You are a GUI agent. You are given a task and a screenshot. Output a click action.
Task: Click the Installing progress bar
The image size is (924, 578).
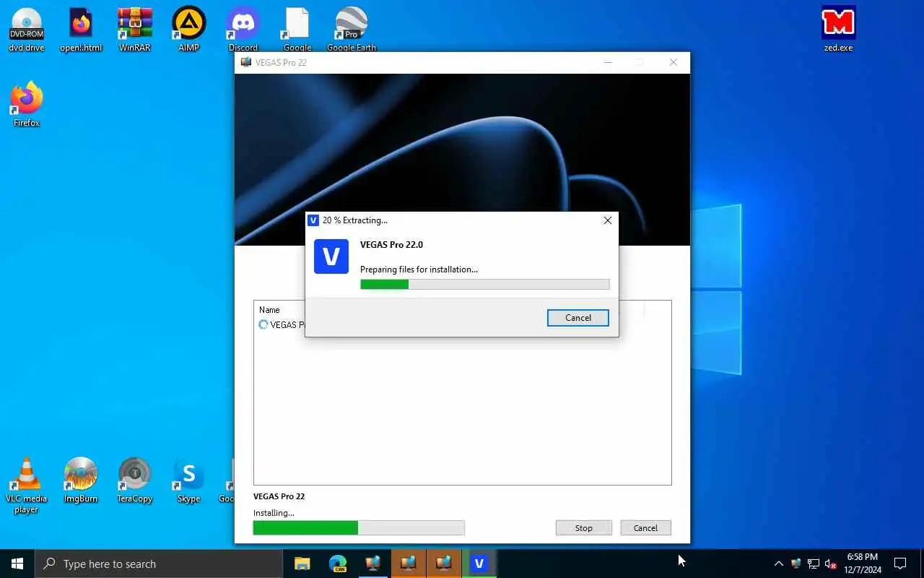(359, 528)
